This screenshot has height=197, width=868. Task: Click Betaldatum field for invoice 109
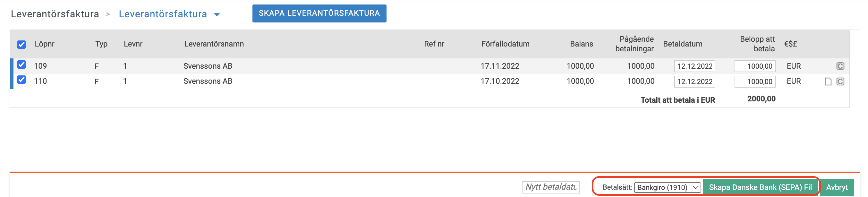tap(694, 66)
